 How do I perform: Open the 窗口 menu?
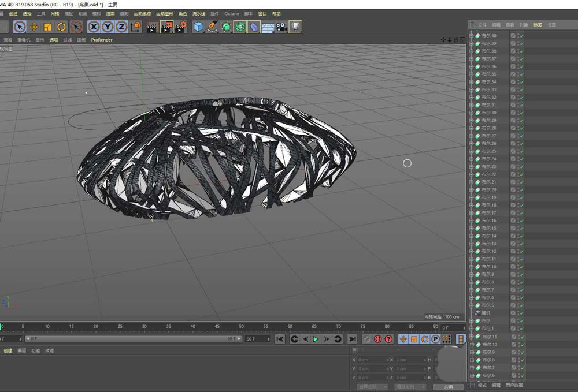point(262,14)
